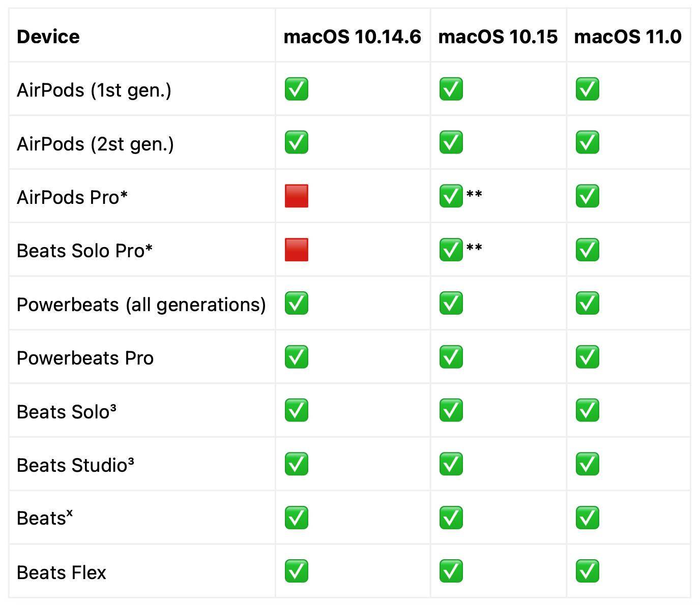Viewport: 700px width, 605px height.
Task: Click the Powerbeats (all generations) label
Action: [141, 305]
